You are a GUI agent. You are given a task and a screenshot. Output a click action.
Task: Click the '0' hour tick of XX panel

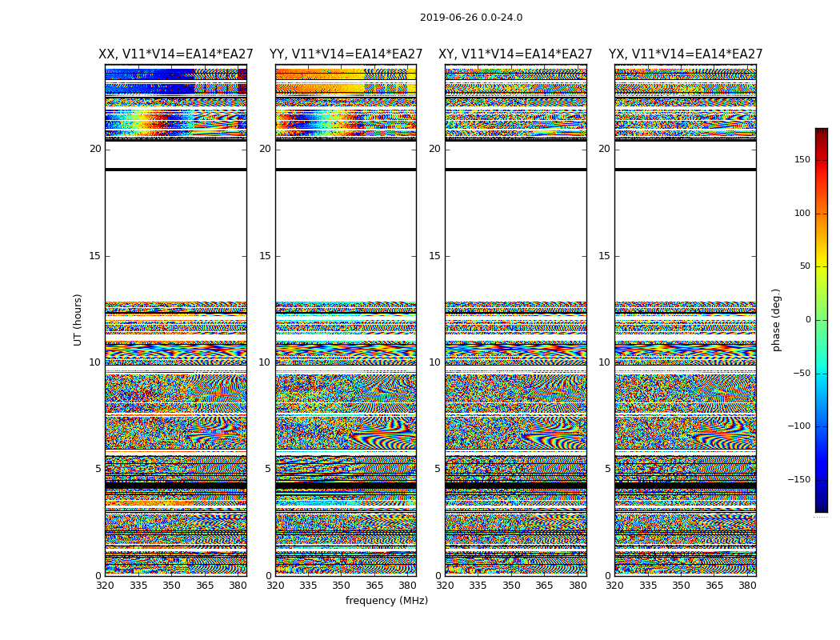98,576
